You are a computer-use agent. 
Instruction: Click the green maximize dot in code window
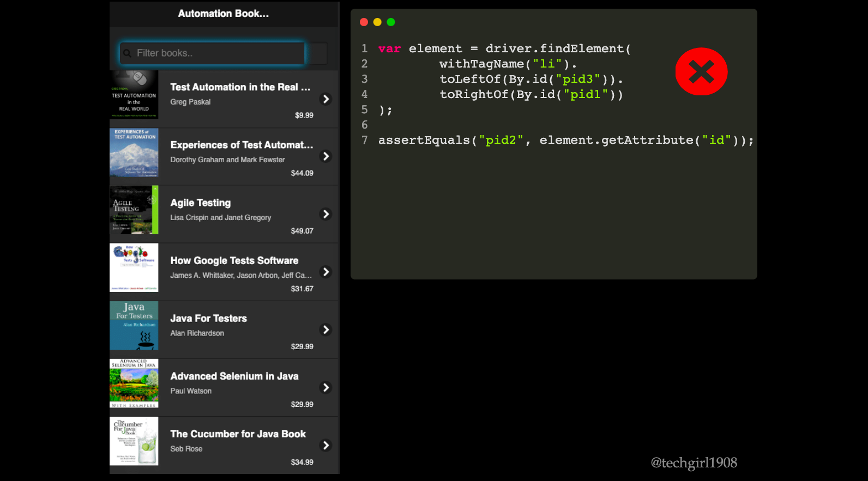pyautogui.click(x=391, y=22)
